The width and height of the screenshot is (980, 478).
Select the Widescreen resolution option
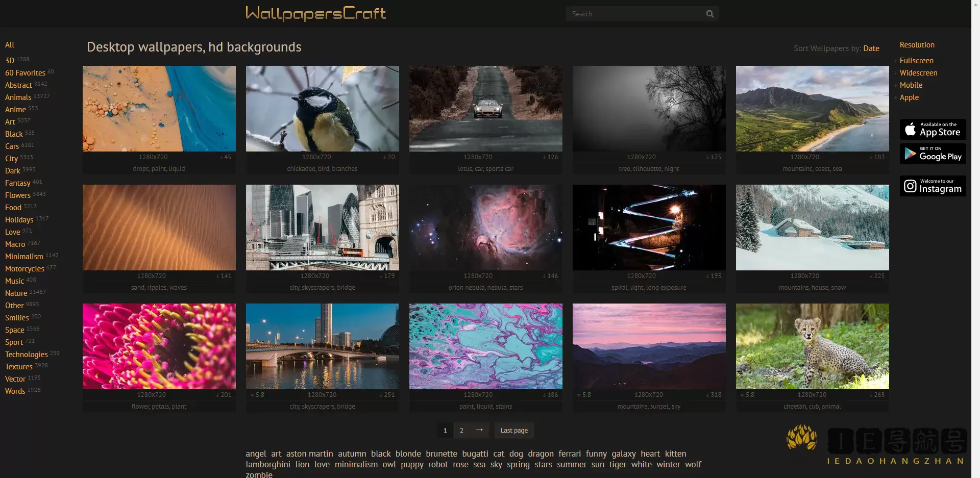click(918, 73)
